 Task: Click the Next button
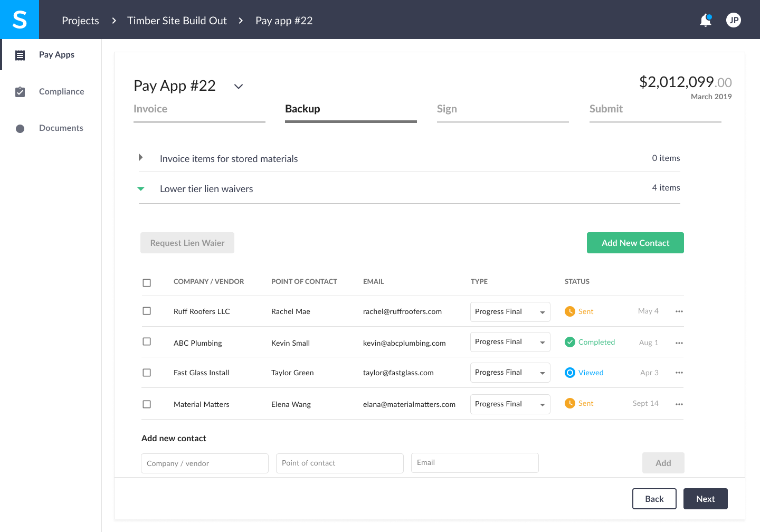click(x=706, y=499)
